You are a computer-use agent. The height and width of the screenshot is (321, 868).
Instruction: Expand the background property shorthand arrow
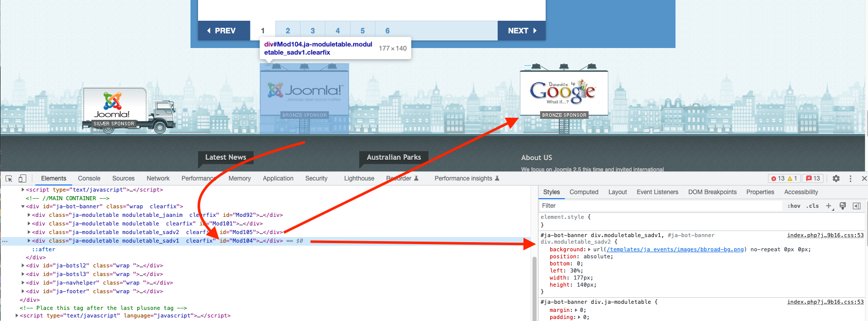pyautogui.click(x=589, y=249)
